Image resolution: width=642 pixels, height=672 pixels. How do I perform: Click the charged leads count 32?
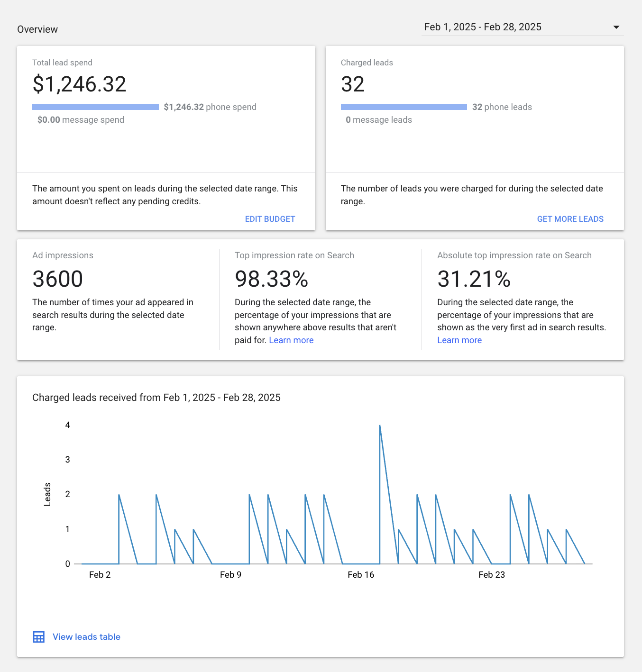(x=353, y=84)
